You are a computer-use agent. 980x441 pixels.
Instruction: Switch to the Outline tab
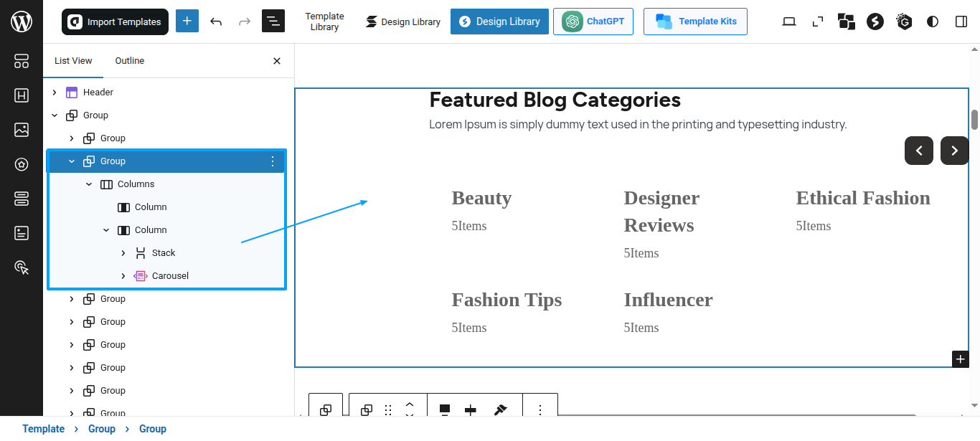click(130, 61)
